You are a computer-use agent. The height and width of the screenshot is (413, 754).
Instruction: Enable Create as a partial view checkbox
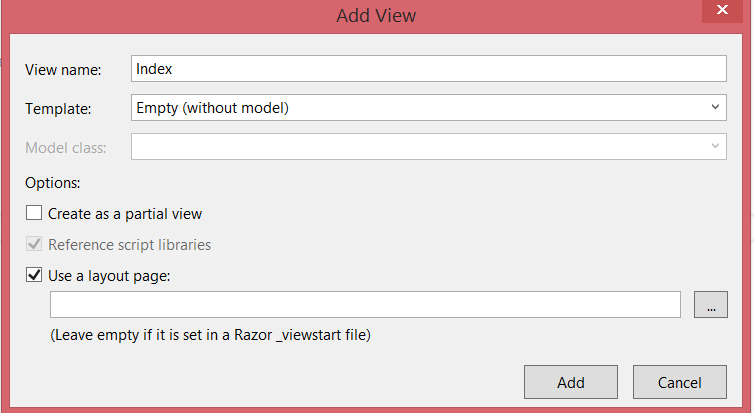34,213
